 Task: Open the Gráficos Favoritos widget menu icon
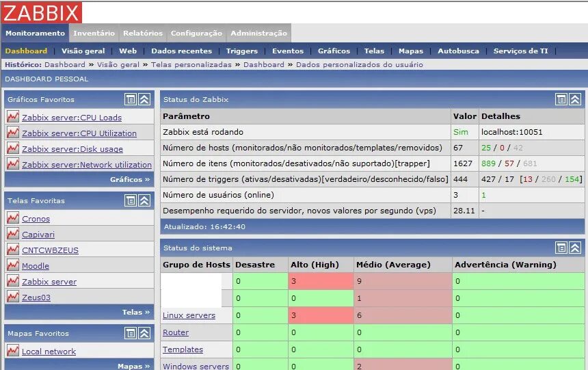click(131, 99)
